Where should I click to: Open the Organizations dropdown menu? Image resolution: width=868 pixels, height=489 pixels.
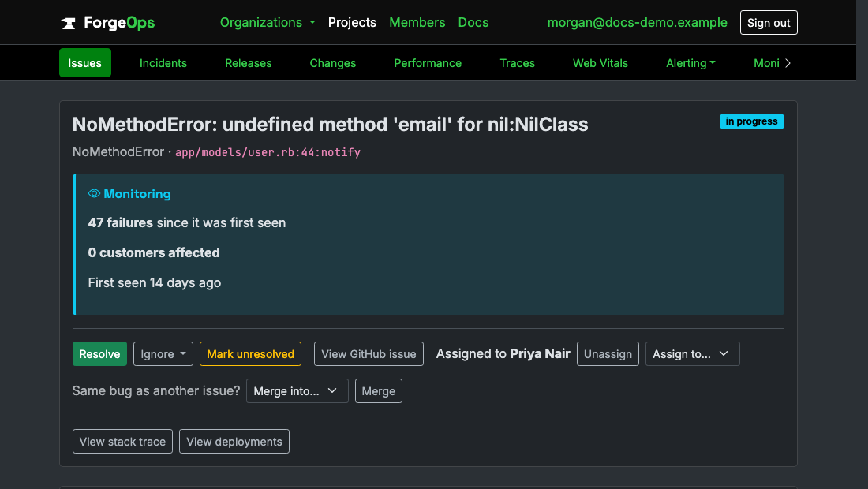268,23
